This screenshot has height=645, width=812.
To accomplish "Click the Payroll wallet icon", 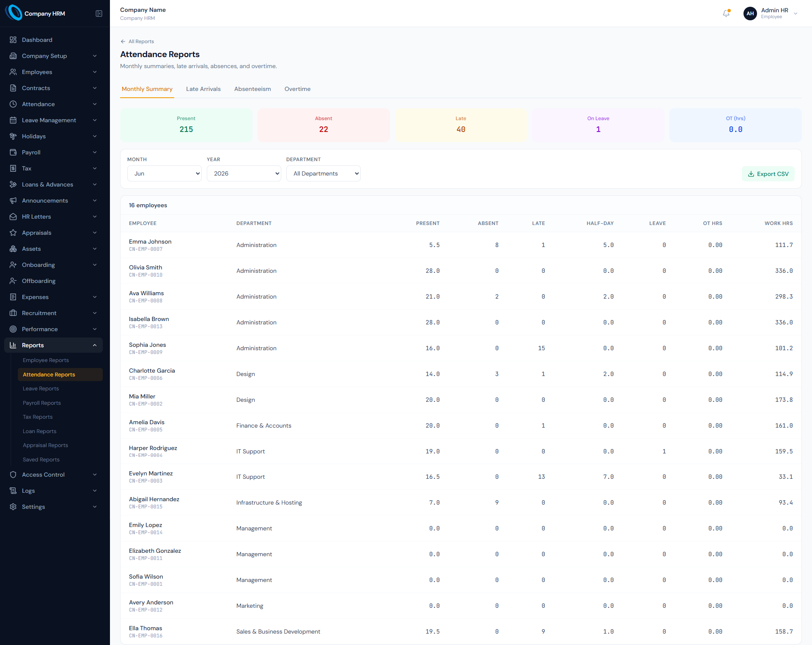I will coord(13,152).
